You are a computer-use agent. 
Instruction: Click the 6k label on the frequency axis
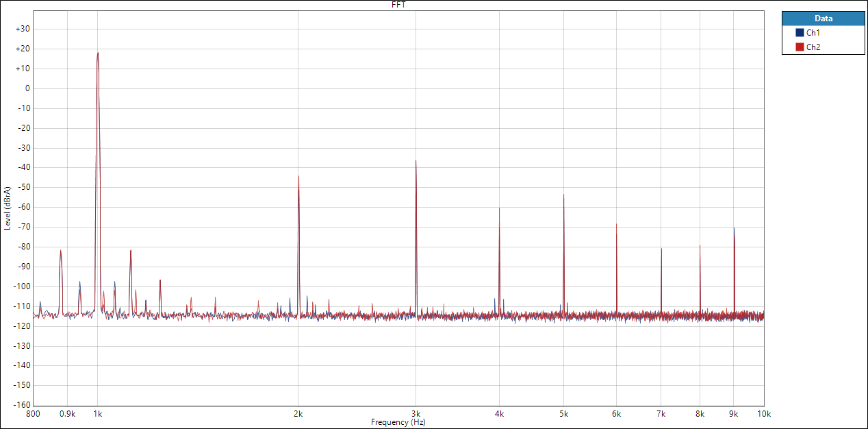616,414
